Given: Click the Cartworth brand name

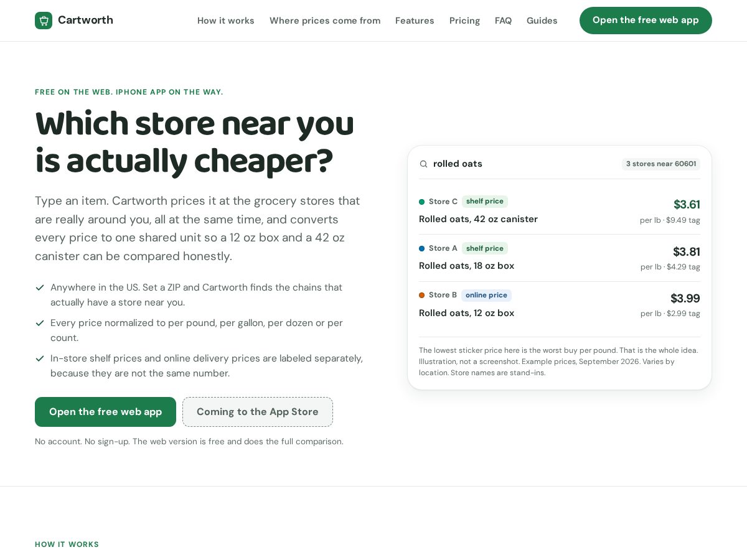Looking at the screenshot, I should point(85,20).
